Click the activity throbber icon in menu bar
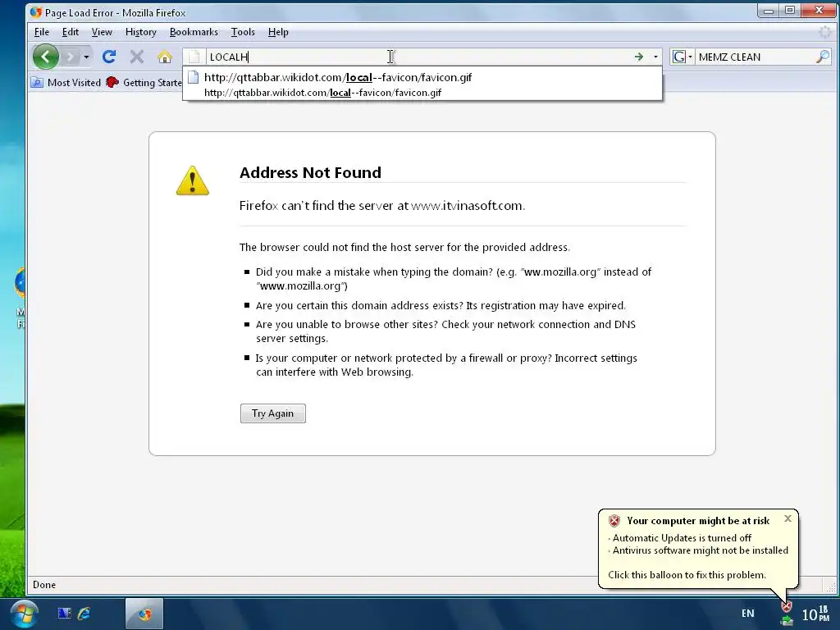 click(824, 32)
